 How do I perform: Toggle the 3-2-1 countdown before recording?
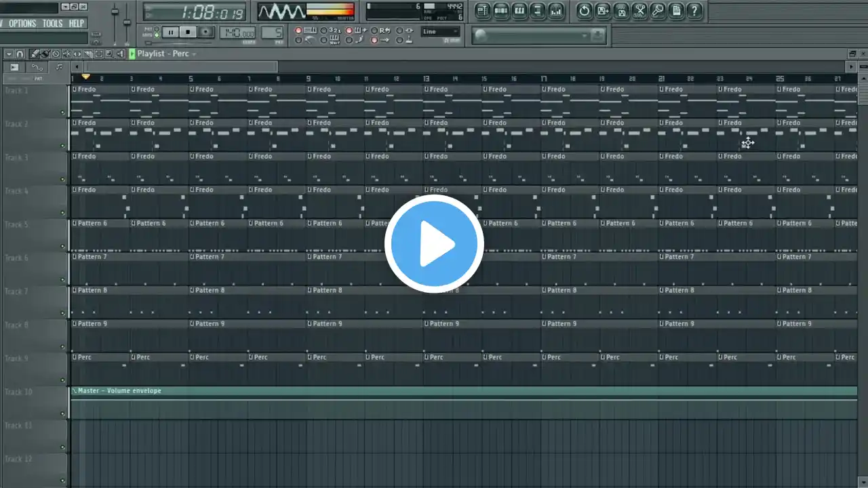324,30
